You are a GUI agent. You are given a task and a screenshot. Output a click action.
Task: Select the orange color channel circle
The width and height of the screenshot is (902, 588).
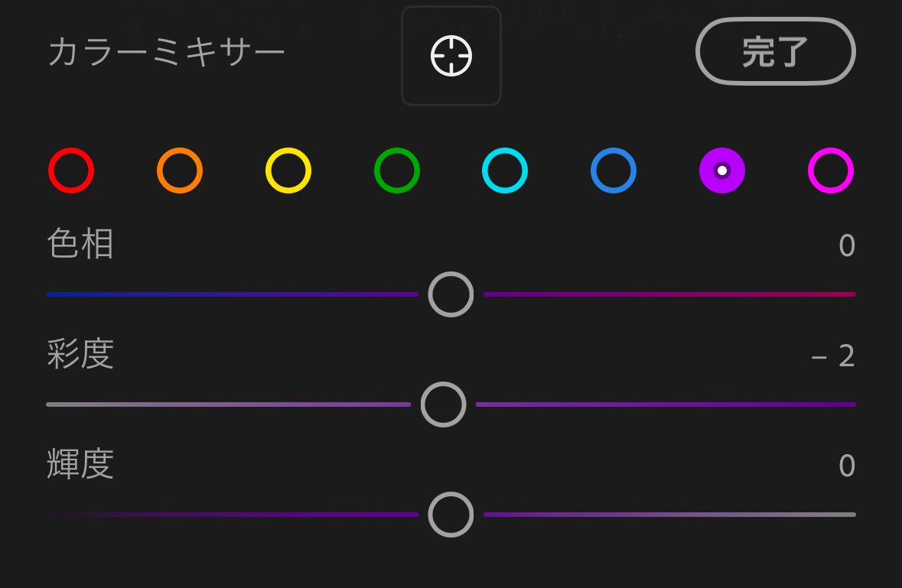point(180,170)
